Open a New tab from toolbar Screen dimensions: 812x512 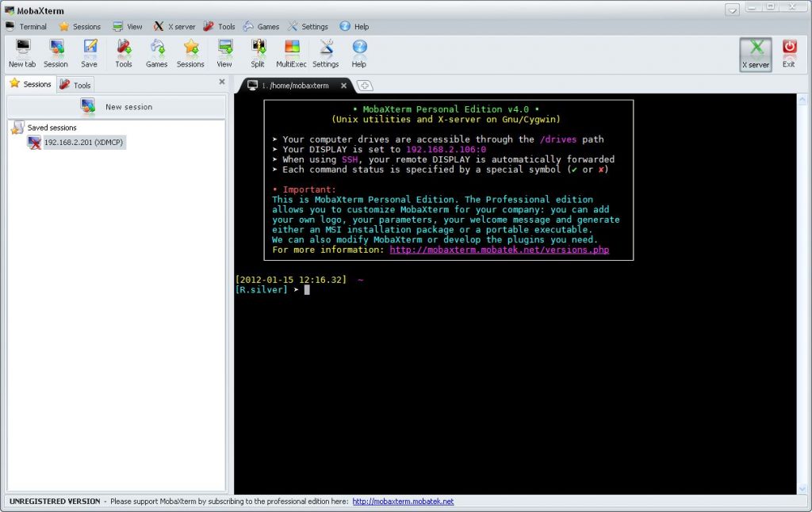[x=22, y=53]
